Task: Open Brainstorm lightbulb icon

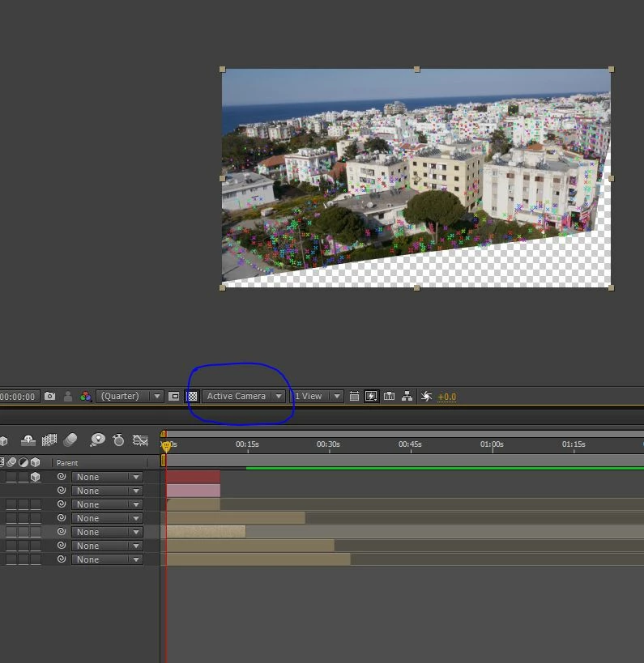Action: 97,440
